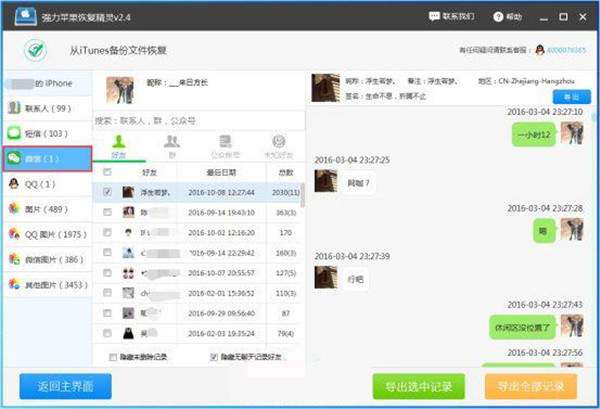Switch to the 好友 friends tab

(x=119, y=147)
